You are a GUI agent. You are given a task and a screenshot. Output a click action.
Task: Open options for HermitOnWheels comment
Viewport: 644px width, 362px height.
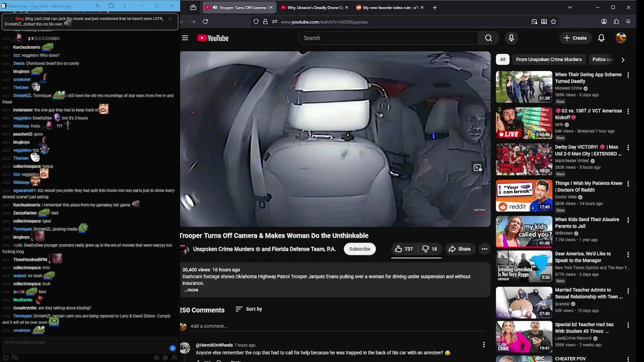(x=484, y=345)
